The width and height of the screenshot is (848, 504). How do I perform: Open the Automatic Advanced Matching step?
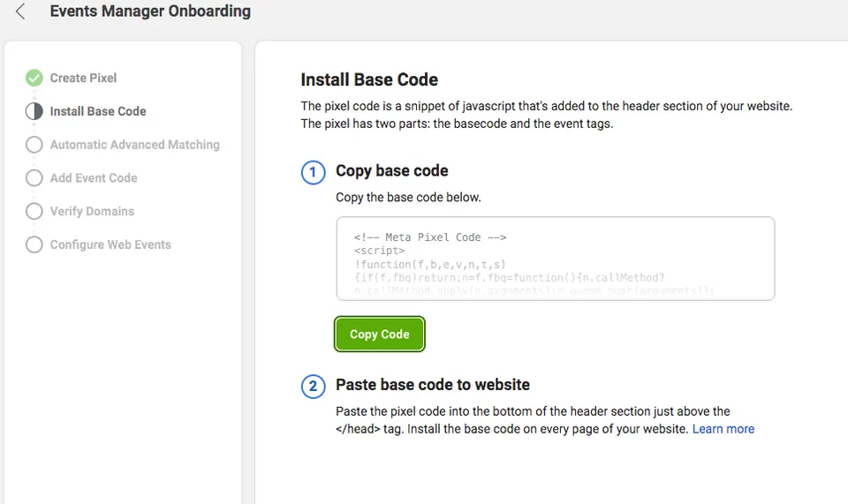134,145
